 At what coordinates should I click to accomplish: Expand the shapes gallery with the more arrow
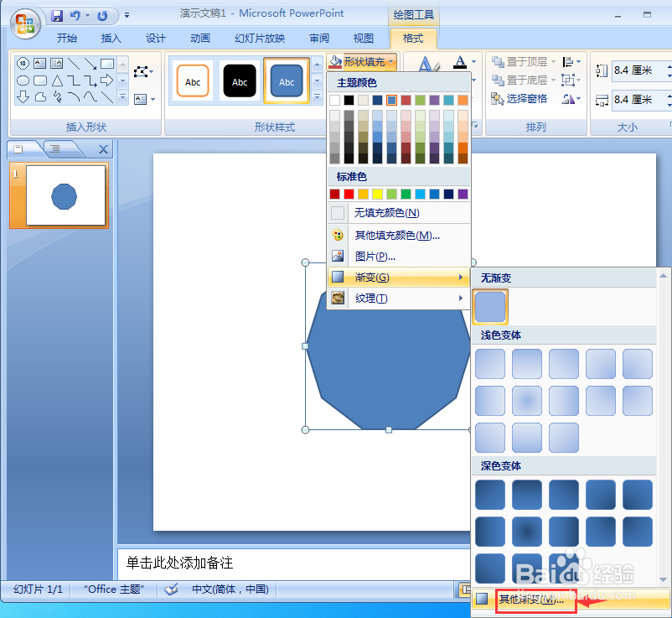[122, 97]
